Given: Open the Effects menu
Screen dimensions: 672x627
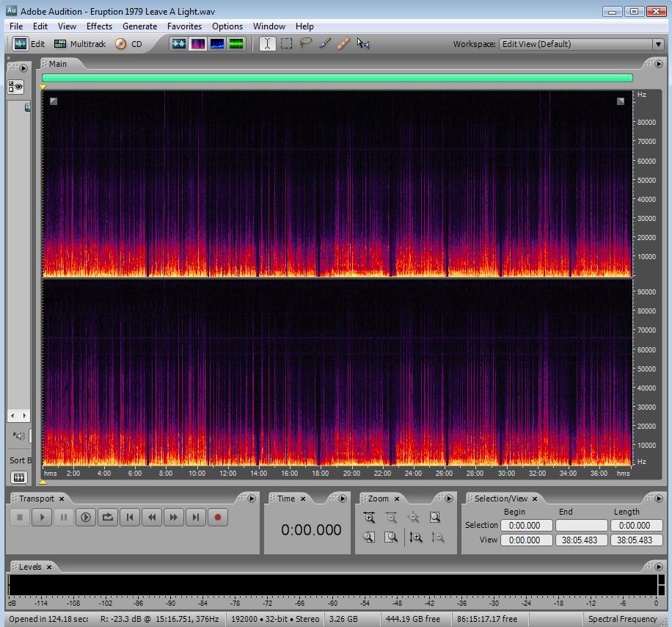Looking at the screenshot, I should click(x=99, y=26).
